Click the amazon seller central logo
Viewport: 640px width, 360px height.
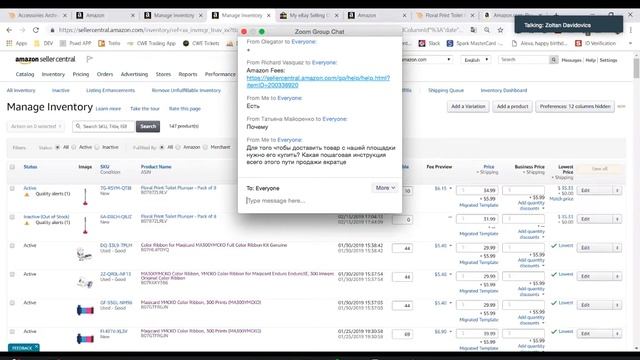tap(45, 59)
